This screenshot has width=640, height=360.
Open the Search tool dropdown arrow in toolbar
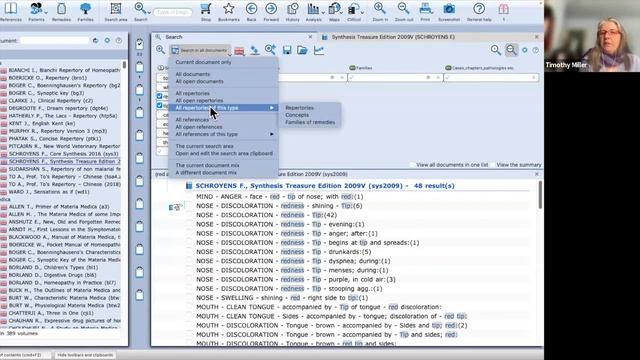tap(149, 13)
